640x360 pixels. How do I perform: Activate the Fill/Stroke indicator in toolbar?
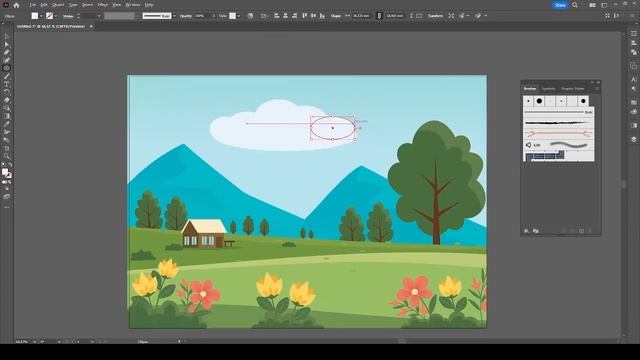click(x=6, y=173)
